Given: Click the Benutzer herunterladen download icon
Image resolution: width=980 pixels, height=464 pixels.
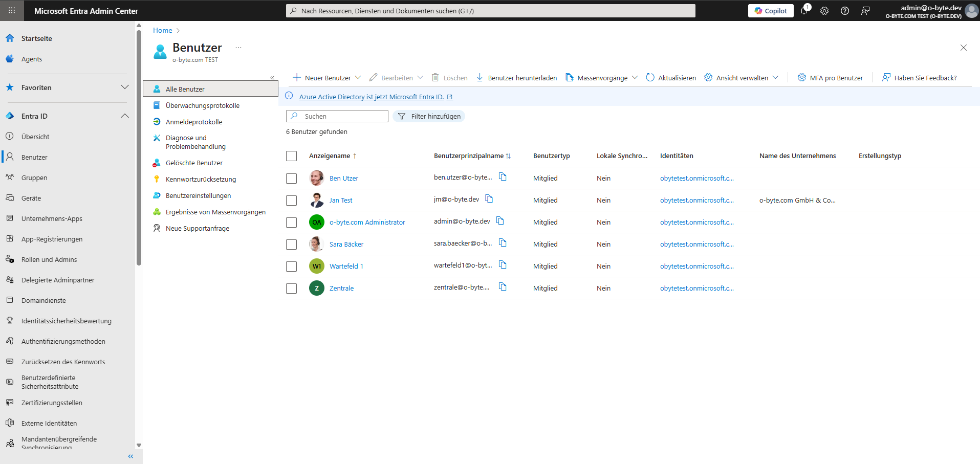Looking at the screenshot, I should click(480, 77).
